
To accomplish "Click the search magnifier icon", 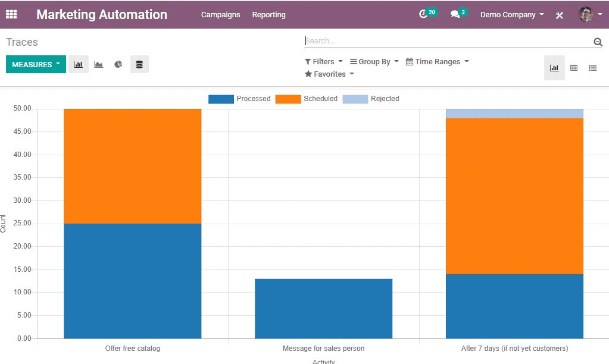I will [x=598, y=42].
